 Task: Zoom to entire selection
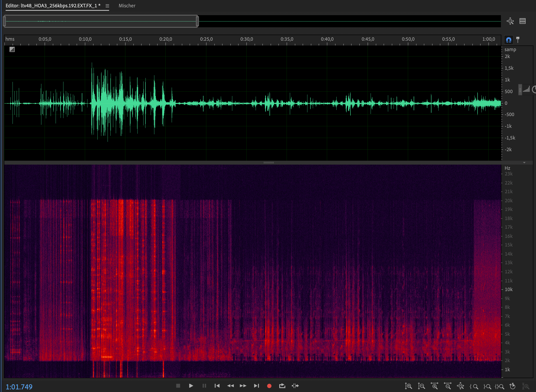499,386
